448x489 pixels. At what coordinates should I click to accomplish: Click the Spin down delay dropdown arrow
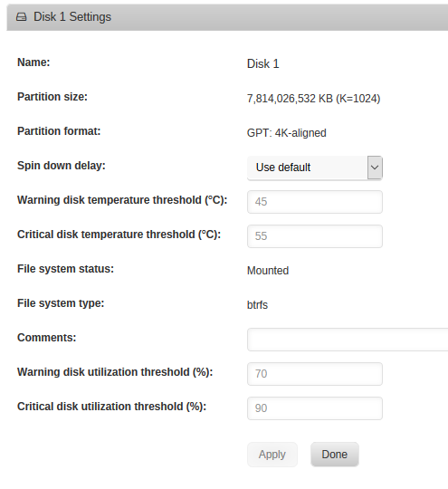(x=375, y=168)
